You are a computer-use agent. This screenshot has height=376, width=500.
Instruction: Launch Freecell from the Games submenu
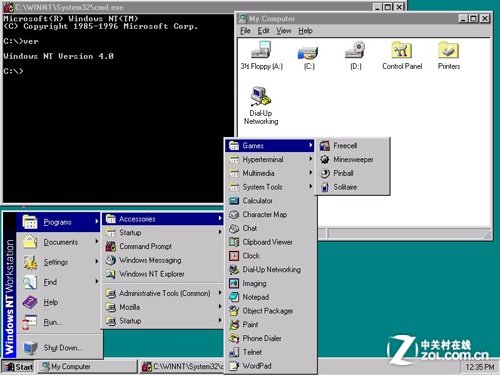click(x=352, y=146)
